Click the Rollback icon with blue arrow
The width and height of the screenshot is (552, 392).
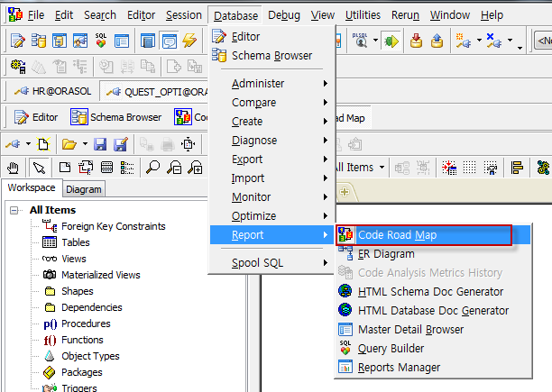point(437,41)
